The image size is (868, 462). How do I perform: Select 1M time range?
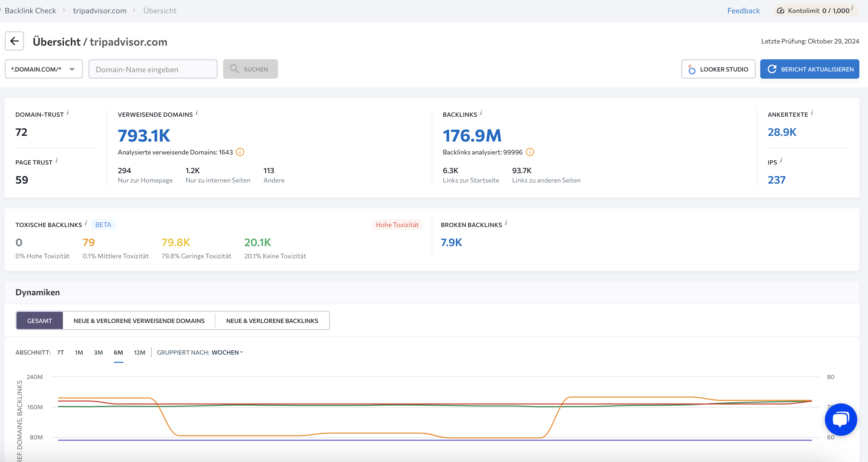[x=79, y=352]
